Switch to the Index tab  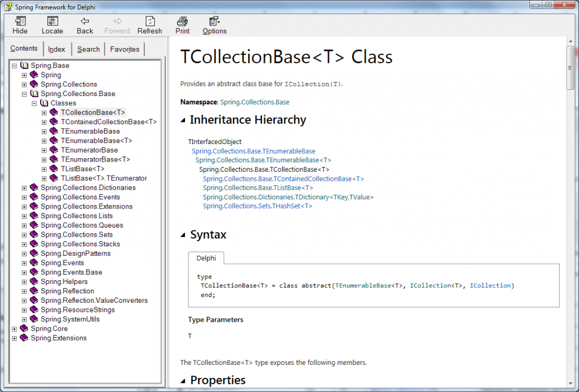tap(57, 49)
